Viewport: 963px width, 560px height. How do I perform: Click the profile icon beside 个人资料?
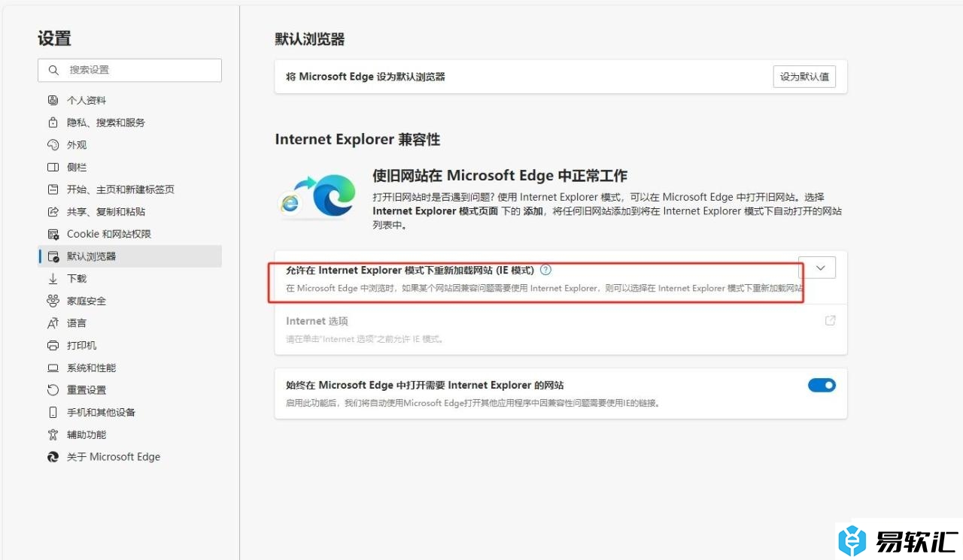(53, 100)
